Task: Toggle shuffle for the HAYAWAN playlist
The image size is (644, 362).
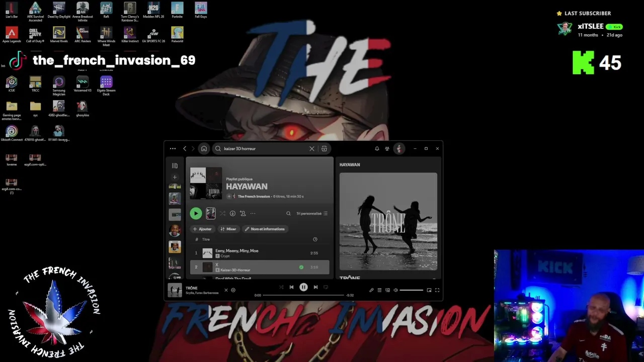Action: tap(222, 214)
